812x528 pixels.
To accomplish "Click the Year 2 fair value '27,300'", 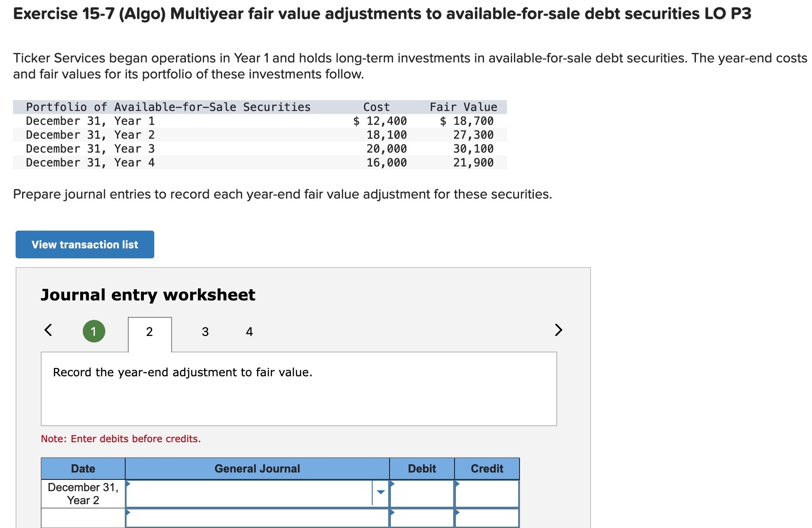I will [474, 135].
